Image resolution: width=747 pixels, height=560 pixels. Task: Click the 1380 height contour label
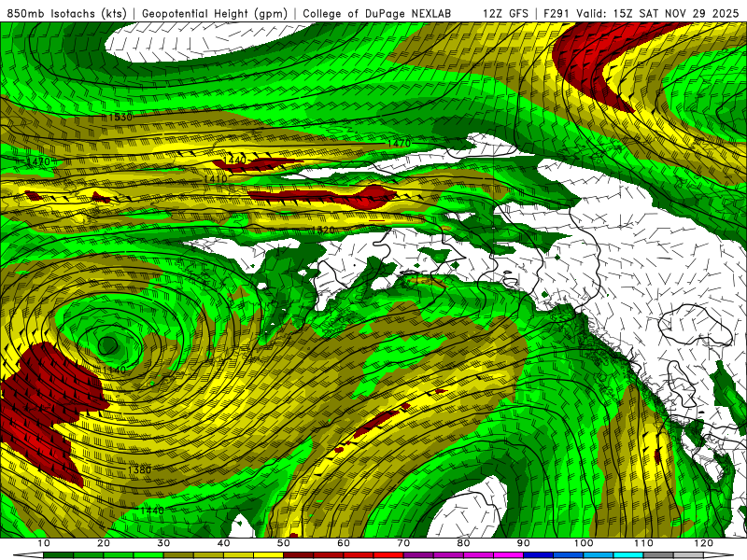tap(139, 470)
